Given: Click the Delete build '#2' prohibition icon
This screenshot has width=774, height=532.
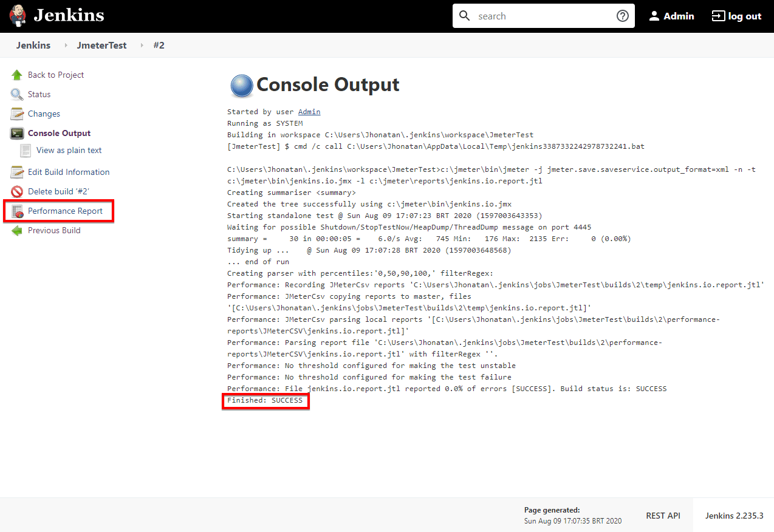Looking at the screenshot, I should (17, 191).
